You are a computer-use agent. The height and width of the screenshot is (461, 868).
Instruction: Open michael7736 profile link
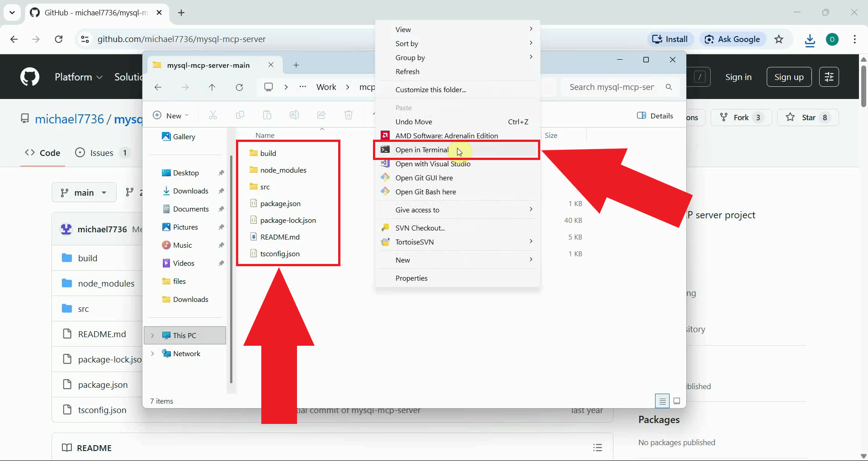pos(70,119)
